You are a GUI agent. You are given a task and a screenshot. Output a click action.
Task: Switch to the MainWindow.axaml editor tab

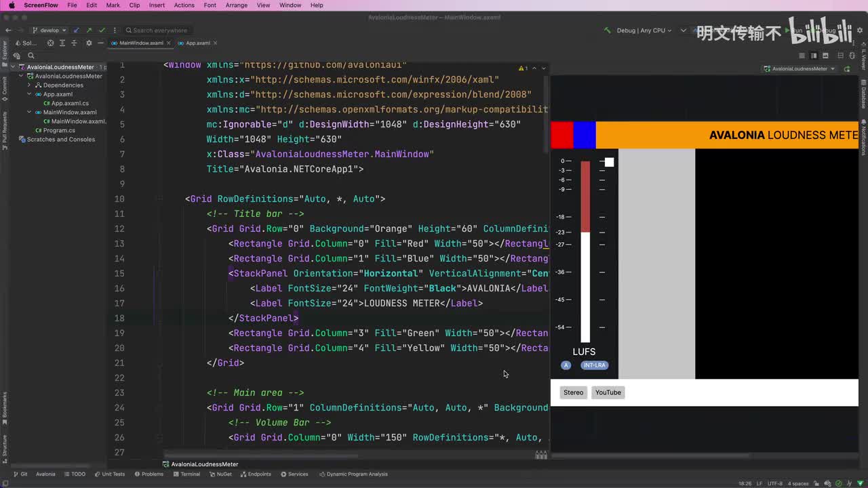pyautogui.click(x=141, y=43)
